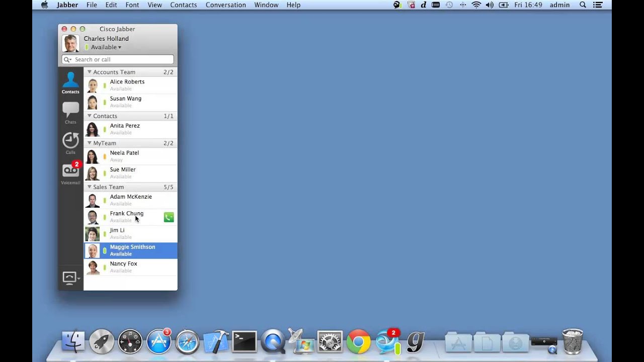
Task: Click Alice Roberts' avatar photo
Action: tap(93, 85)
